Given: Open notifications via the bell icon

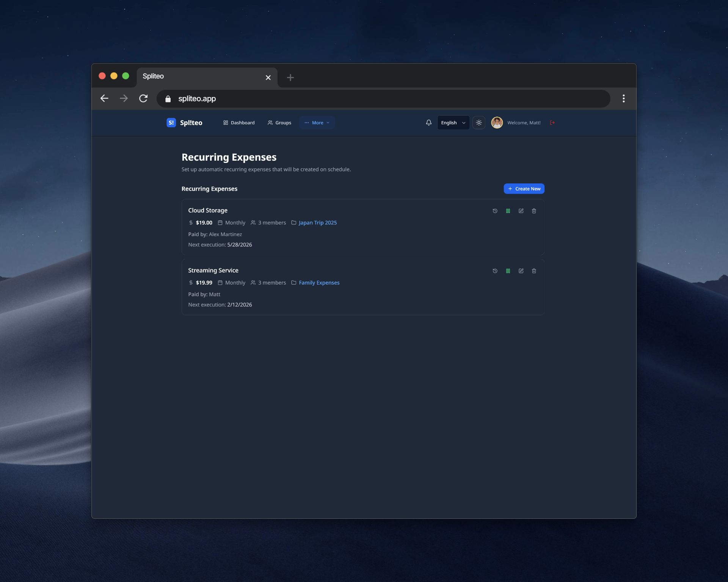Looking at the screenshot, I should pos(428,122).
